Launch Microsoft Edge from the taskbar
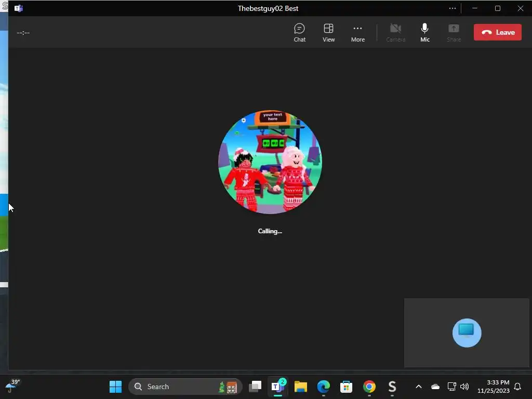532x399 pixels. (x=323, y=387)
